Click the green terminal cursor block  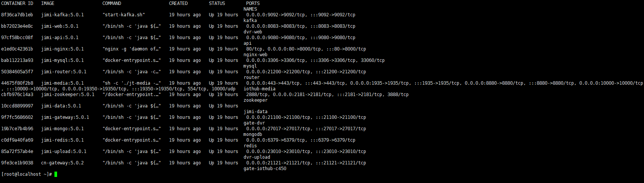click(56, 174)
